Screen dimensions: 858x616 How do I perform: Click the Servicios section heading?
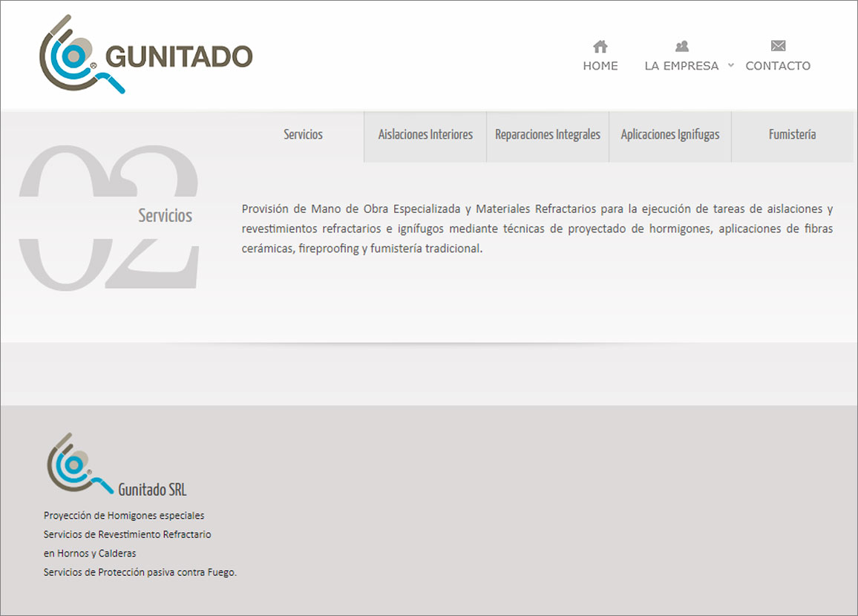pyautogui.click(x=165, y=216)
